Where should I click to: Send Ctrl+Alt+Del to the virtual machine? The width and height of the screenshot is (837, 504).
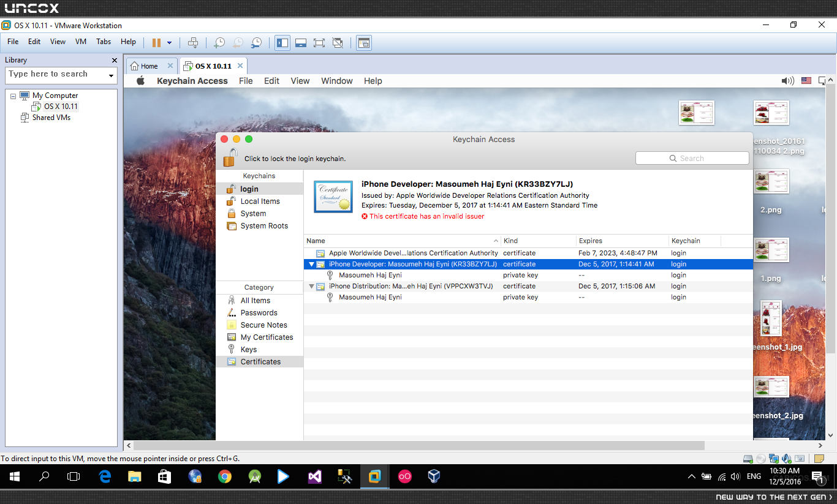pos(193,42)
